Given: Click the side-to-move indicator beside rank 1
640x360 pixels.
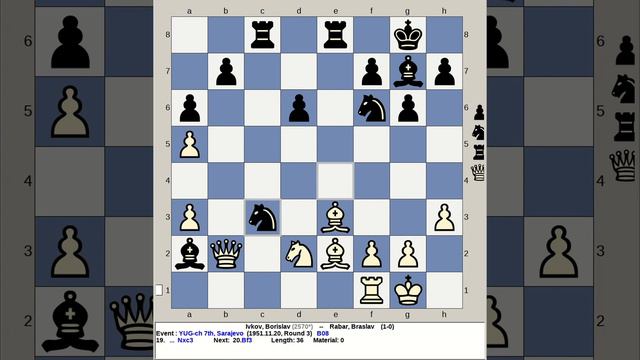Looking at the screenshot, I should point(159,290).
